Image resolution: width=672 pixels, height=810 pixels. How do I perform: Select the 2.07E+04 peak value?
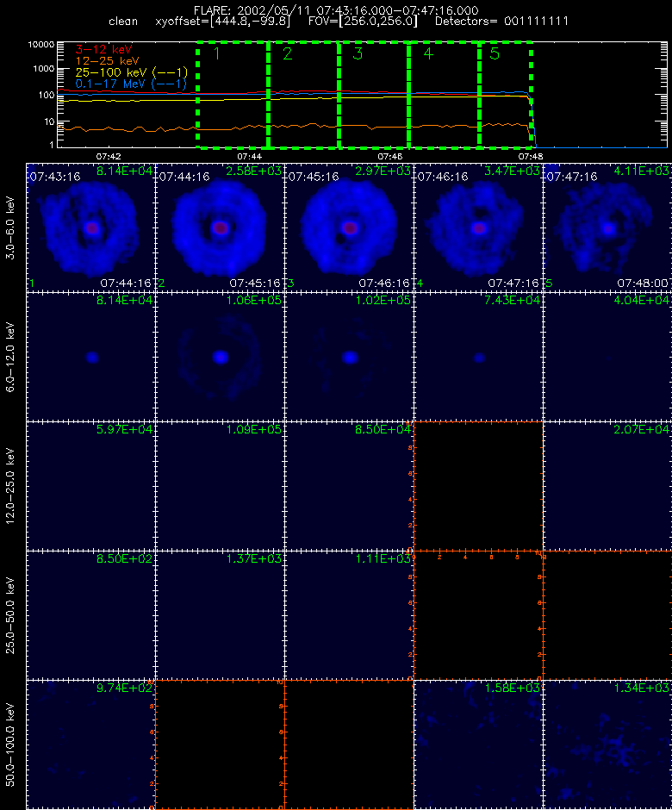[641, 429]
